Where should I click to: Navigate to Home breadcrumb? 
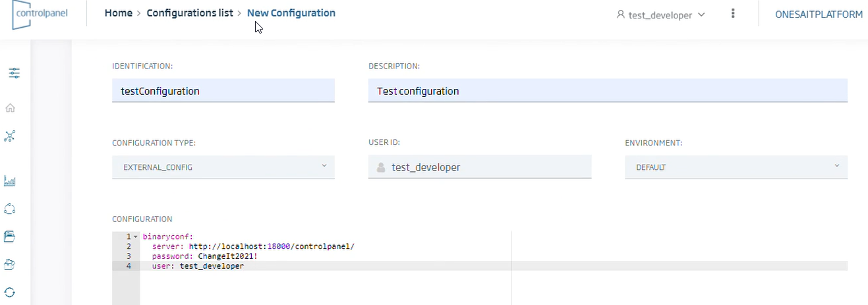119,13
